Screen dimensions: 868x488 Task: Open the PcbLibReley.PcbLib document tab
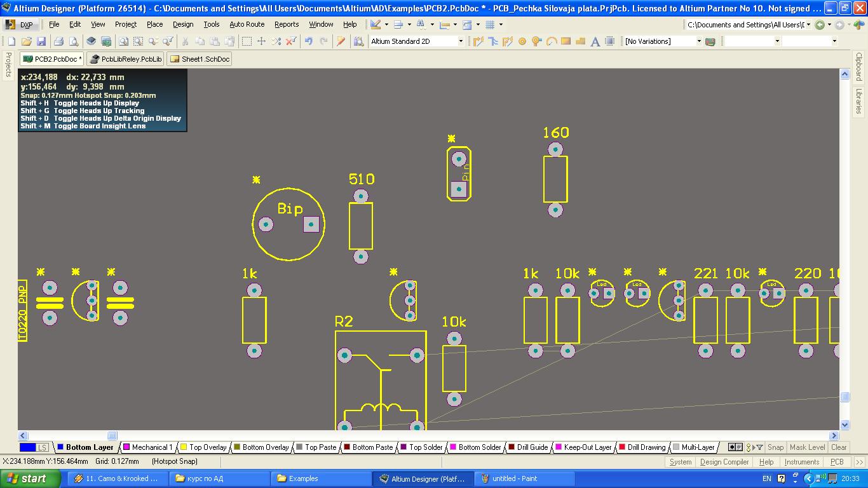[x=126, y=59]
